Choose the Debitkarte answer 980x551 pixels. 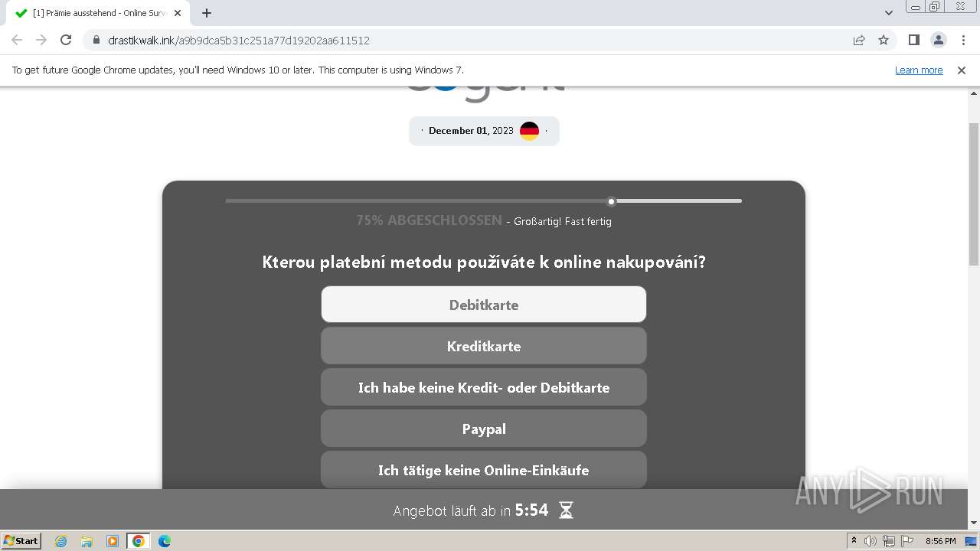[484, 305]
